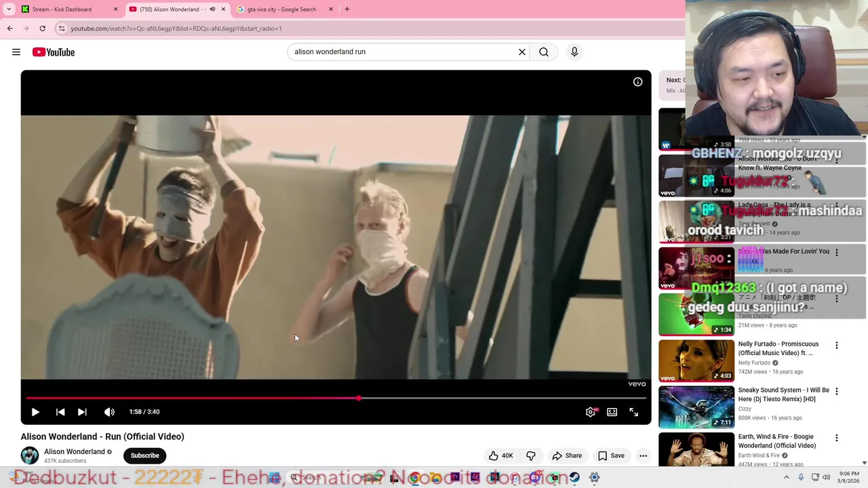Screen dimensions: 868x488
Task: Open the player settings gear
Action: (591, 412)
